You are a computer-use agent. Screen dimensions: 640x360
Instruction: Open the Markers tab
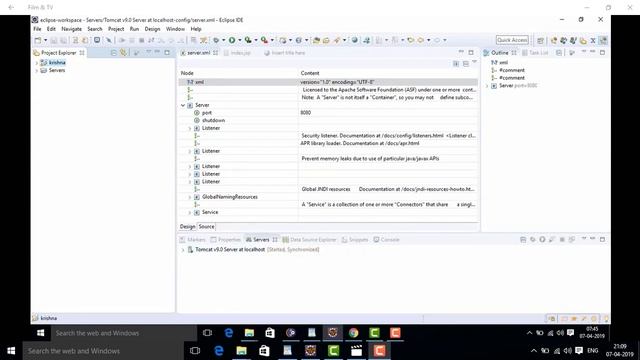click(x=193, y=240)
